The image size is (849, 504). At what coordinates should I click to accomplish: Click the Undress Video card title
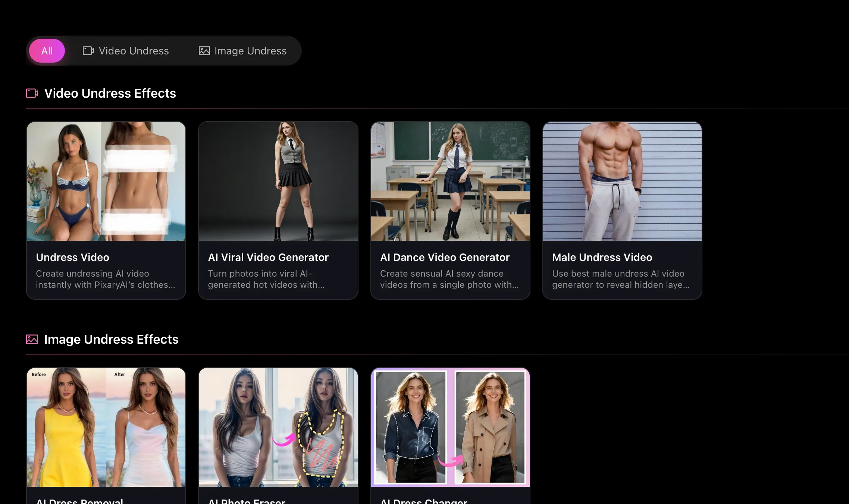coord(73,257)
